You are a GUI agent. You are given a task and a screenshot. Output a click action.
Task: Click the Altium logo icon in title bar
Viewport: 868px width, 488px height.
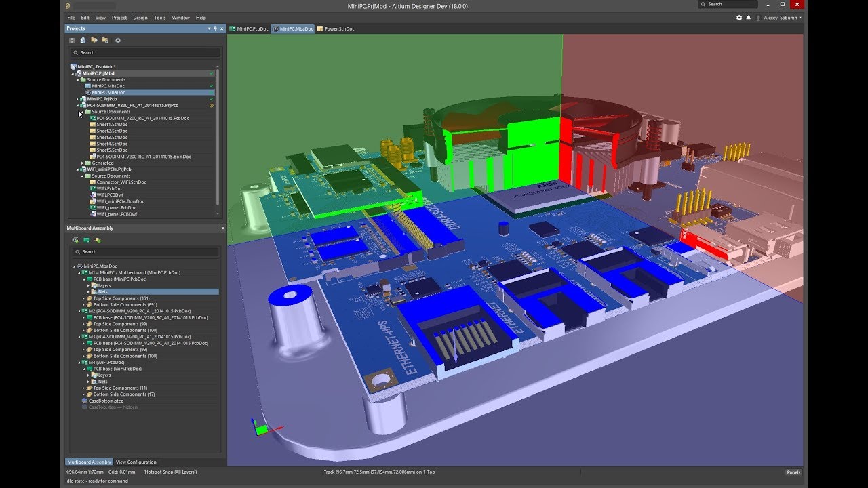click(x=68, y=5)
